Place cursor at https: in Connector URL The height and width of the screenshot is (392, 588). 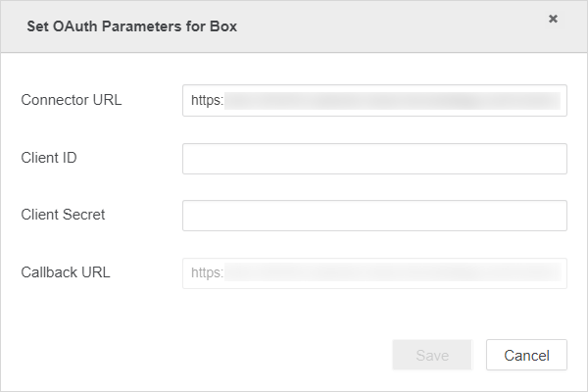(208, 100)
